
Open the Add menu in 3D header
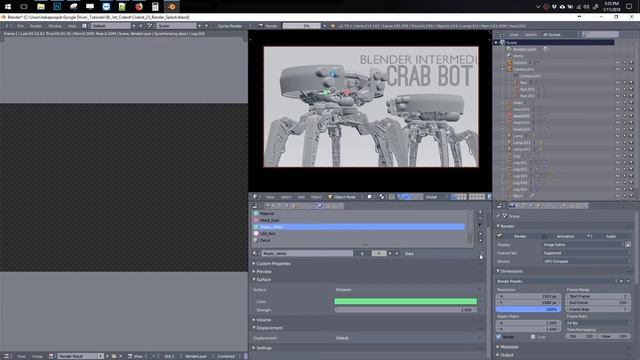tap(301, 197)
